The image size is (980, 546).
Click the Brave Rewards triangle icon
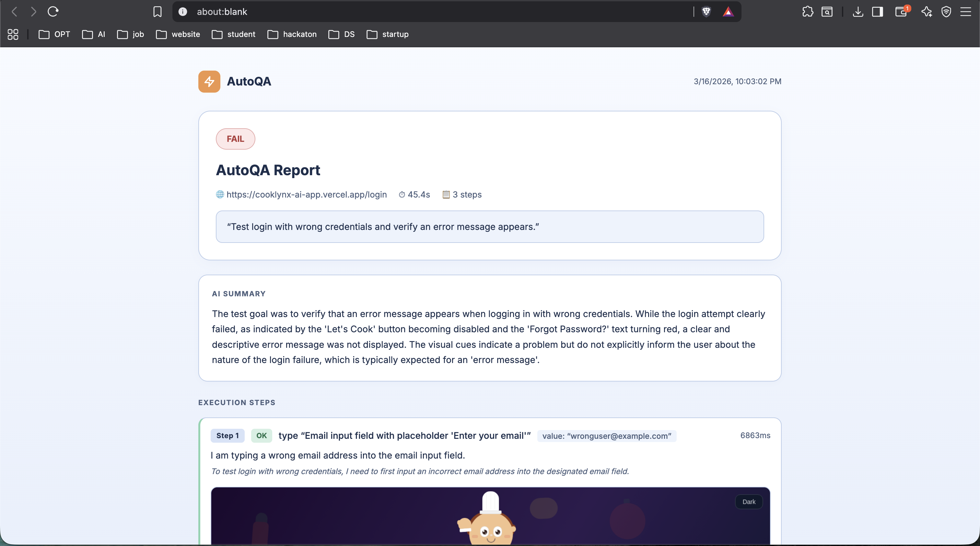coord(728,12)
